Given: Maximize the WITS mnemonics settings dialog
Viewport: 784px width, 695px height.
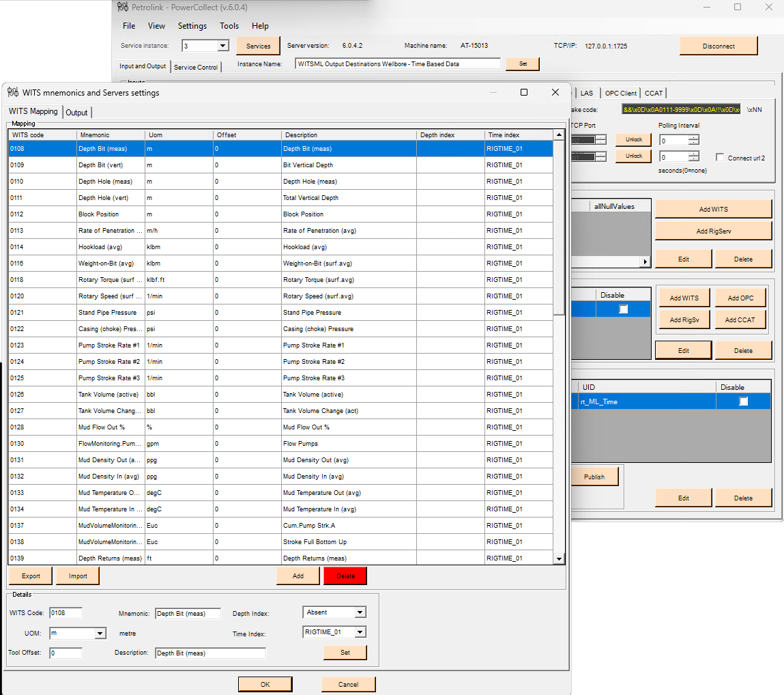Looking at the screenshot, I should click(523, 92).
